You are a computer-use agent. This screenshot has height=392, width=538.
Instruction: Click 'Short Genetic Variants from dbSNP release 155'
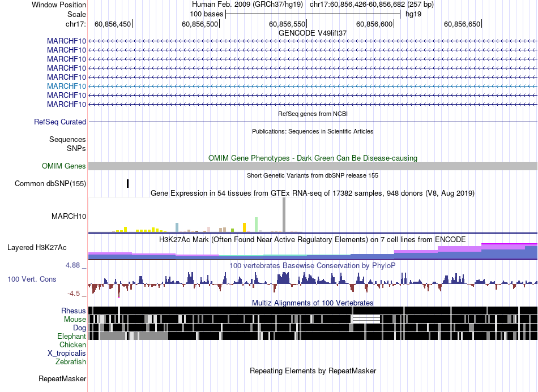click(x=313, y=175)
